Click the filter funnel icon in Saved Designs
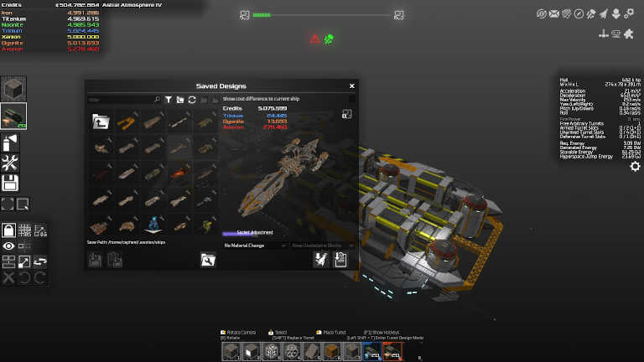 [x=169, y=100]
